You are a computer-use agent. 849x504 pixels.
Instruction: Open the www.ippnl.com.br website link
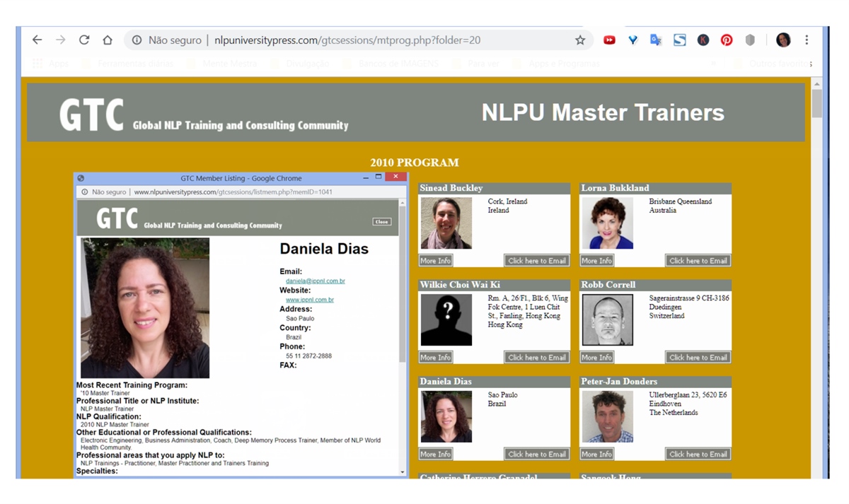tap(310, 300)
